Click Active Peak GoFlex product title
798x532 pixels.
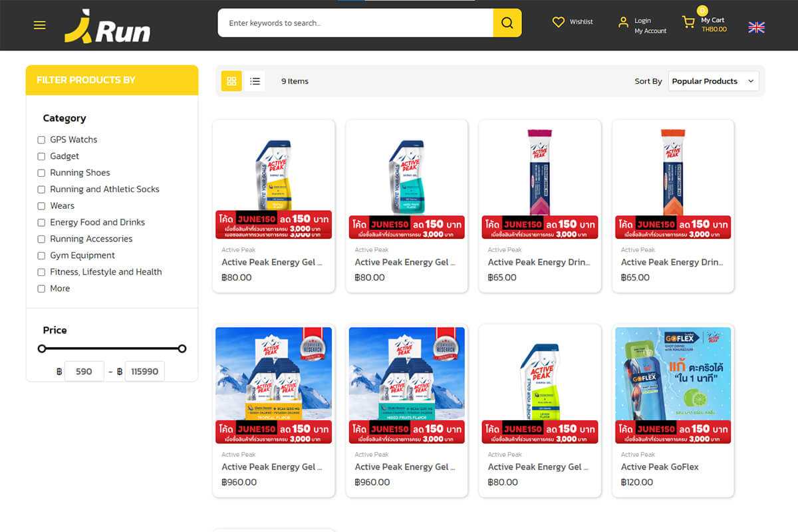click(x=660, y=467)
